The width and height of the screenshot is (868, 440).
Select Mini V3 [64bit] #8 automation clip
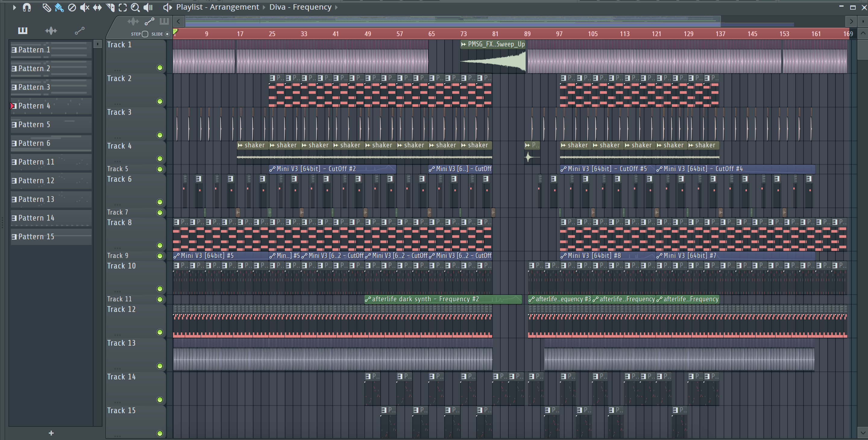(608, 256)
